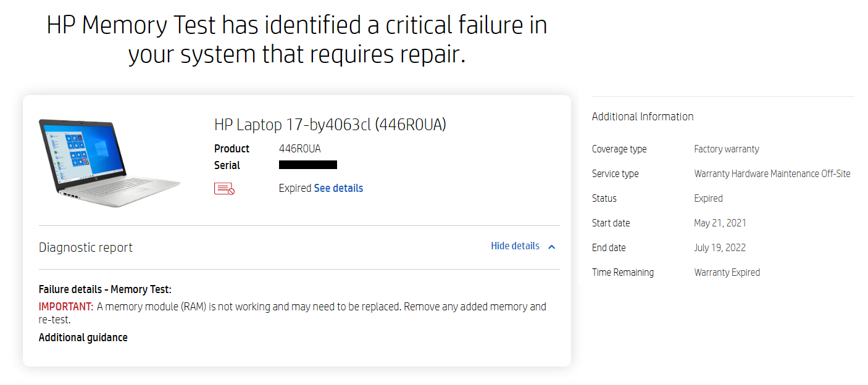Click the chevron beside Hide details

point(551,246)
